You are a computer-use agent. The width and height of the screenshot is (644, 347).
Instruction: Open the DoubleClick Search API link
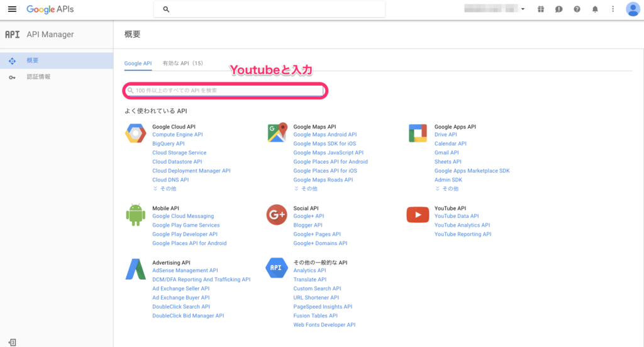tap(181, 306)
